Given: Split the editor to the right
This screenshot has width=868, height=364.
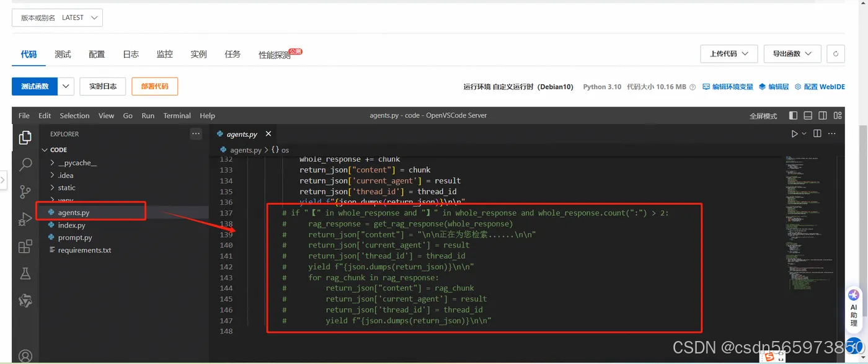Looking at the screenshot, I should (817, 133).
